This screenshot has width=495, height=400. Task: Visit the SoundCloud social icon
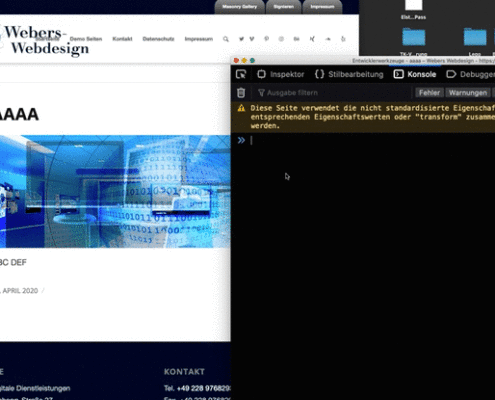tap(328, 39)
